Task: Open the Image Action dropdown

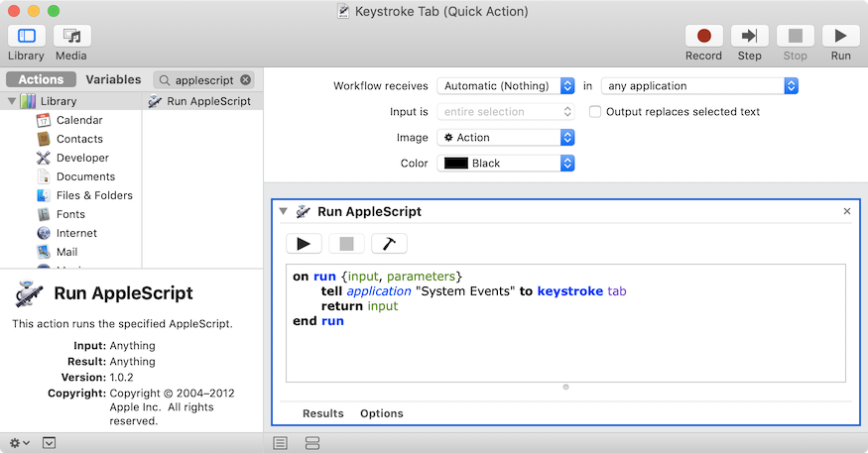Action: pos(506,138)
